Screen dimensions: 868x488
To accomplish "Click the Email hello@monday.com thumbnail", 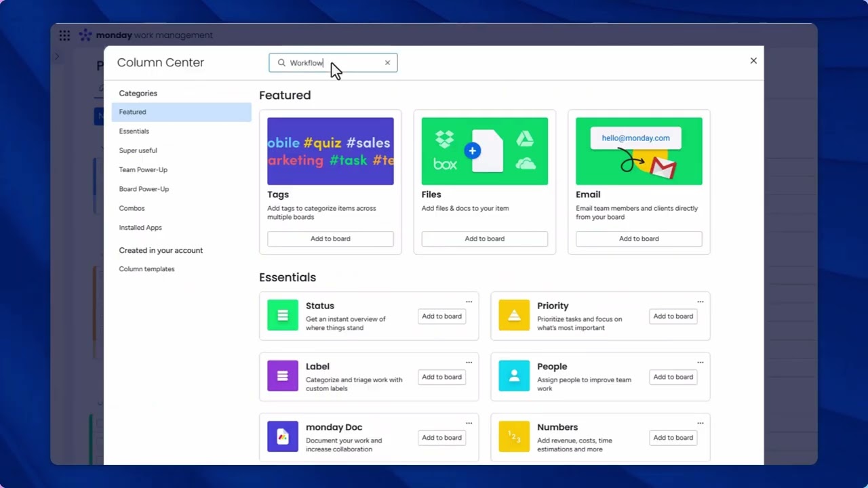I will pyautogui.click(x=639, y=151).
